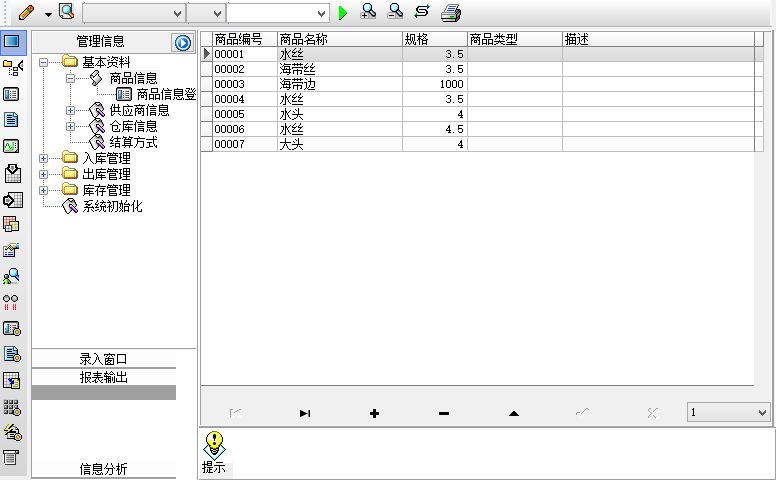This screenshot has height=480, width=776.
Task: Click the list form sidebar icon
Action: point(11,94)
